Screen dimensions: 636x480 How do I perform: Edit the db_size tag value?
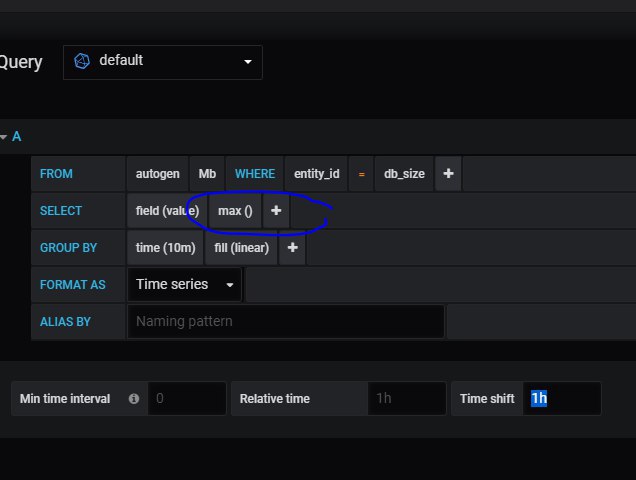pos(404,174)
